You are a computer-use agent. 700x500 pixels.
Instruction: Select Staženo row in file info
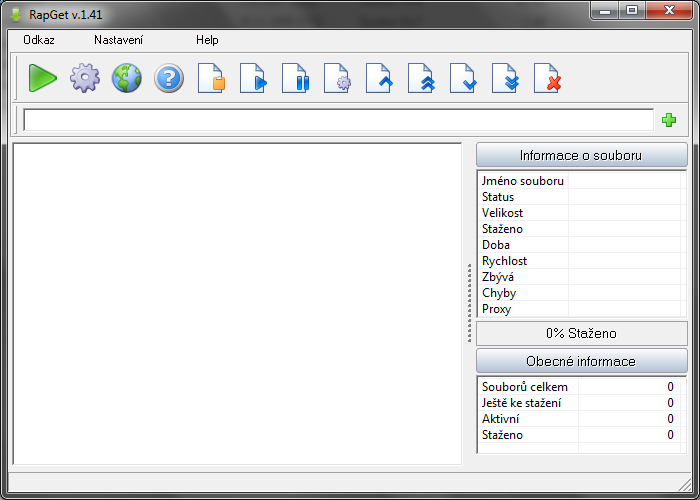581,229
